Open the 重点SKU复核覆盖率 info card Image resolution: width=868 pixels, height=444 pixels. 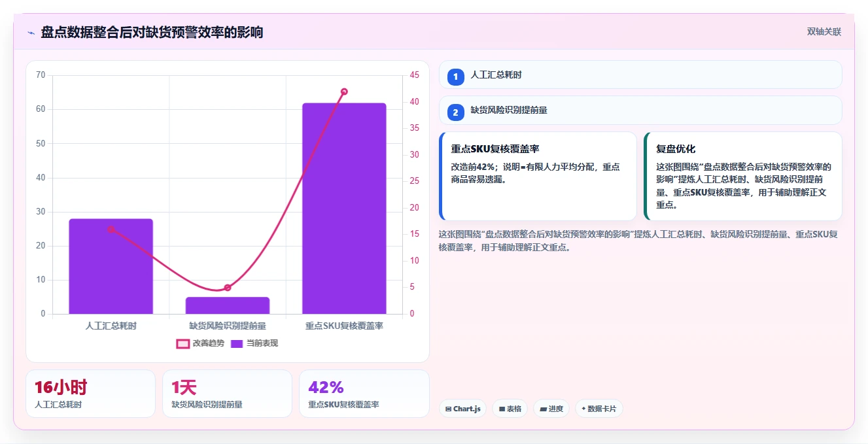tap(538, 176)
